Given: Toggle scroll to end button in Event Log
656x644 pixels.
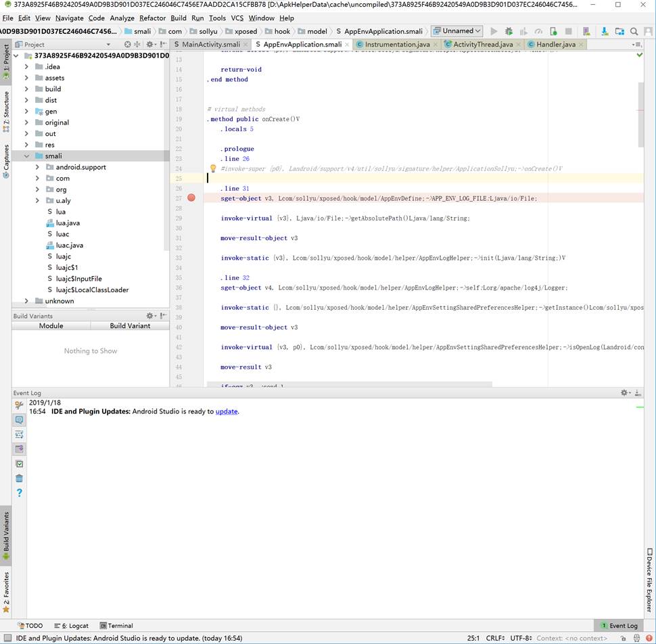Looking at the screenshot, I should point(19,449).
